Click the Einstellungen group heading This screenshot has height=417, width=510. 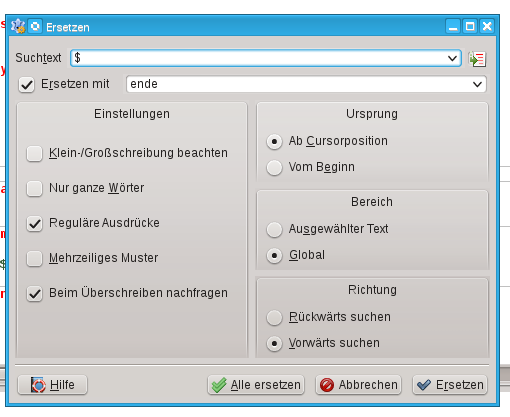(132, 114)
